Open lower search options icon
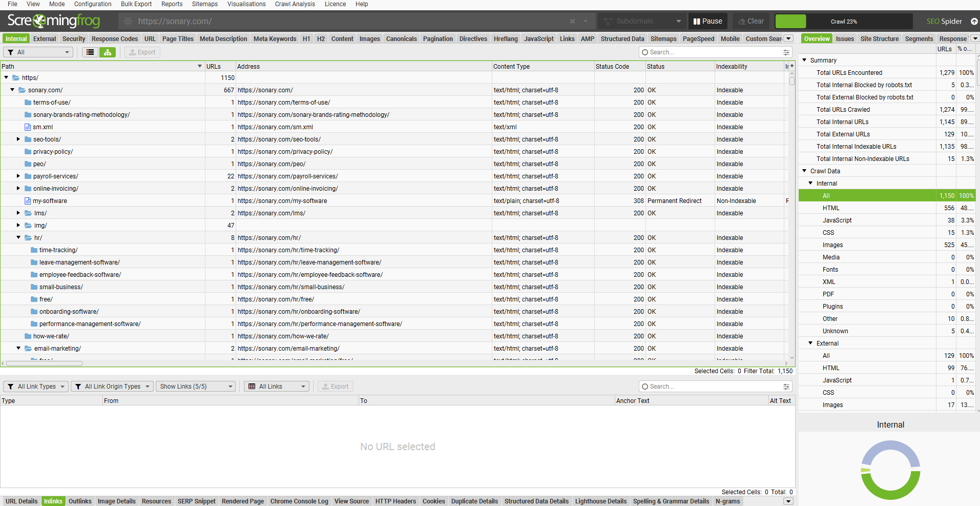The width and height of the screenshot is (980, 506). coord(786,387)
